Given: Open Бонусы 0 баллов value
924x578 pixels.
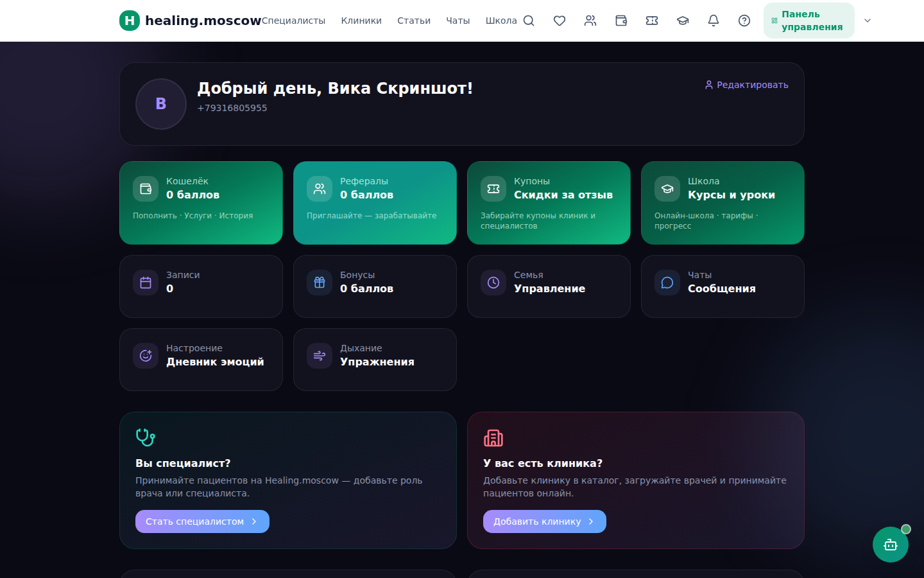Looking at the screenshot, I should [x=366, y=289].
